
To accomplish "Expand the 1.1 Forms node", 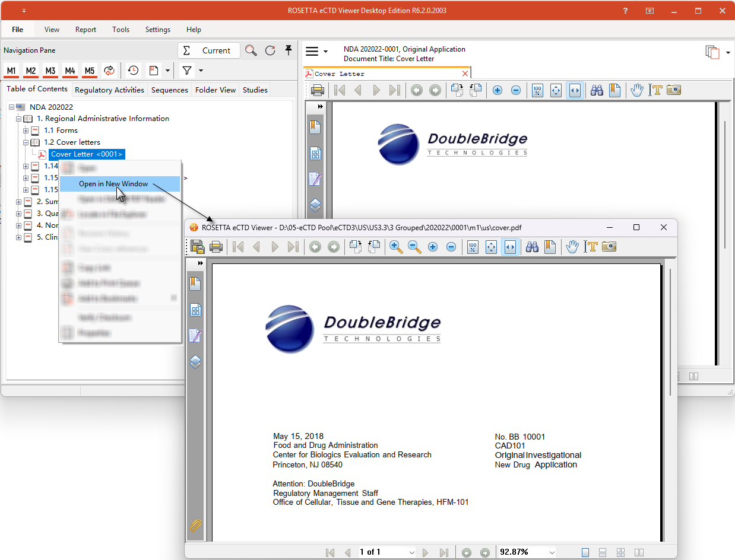I will 26,131.
